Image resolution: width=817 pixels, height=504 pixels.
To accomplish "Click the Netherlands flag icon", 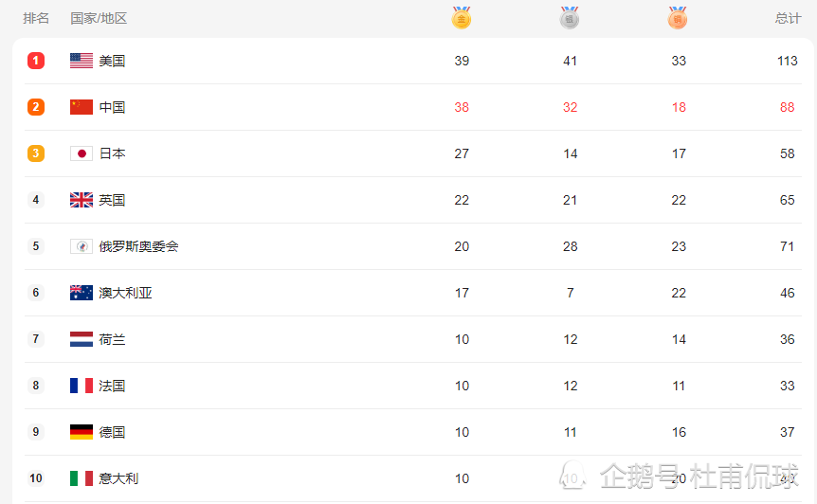I will point(82,339).
